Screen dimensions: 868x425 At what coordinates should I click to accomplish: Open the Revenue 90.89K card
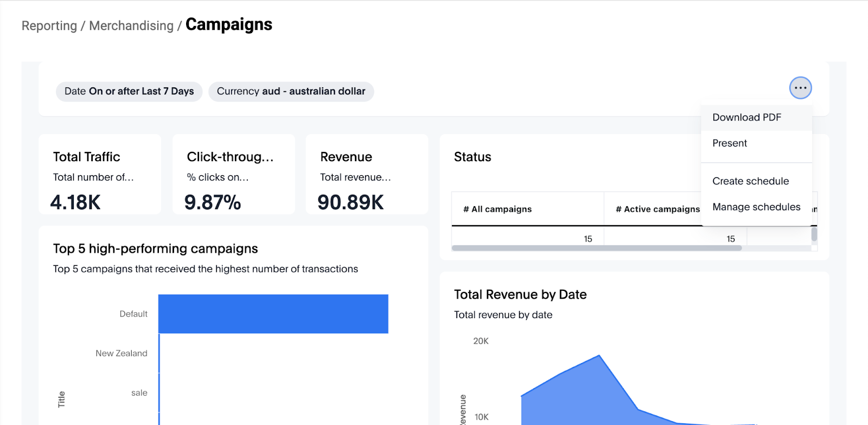click(x=367, y=174)
